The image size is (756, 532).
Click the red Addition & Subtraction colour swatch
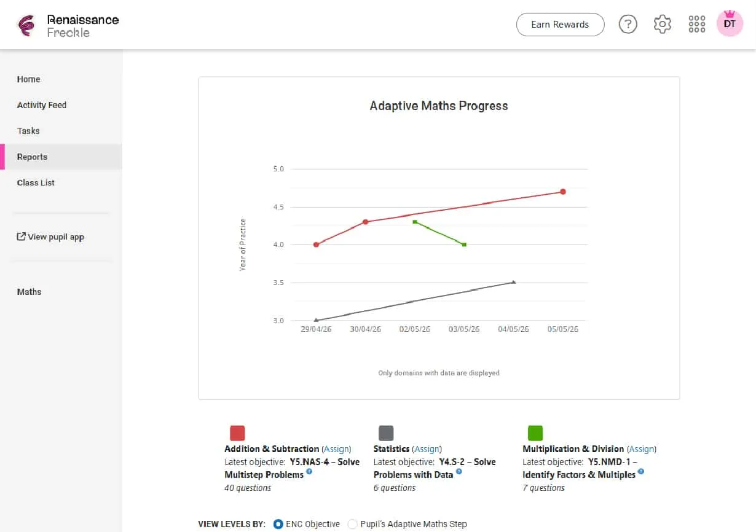(237, 433)
